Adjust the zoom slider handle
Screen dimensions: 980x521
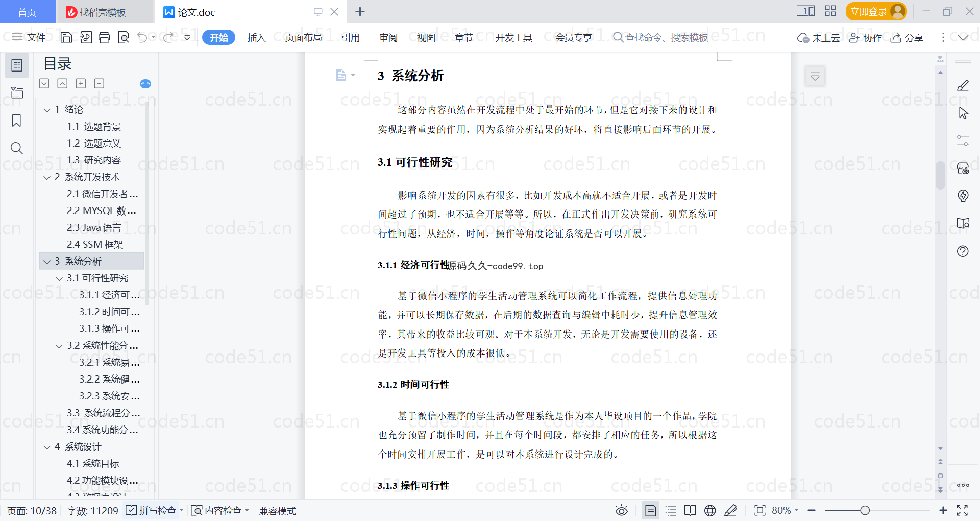pos(865,510)
